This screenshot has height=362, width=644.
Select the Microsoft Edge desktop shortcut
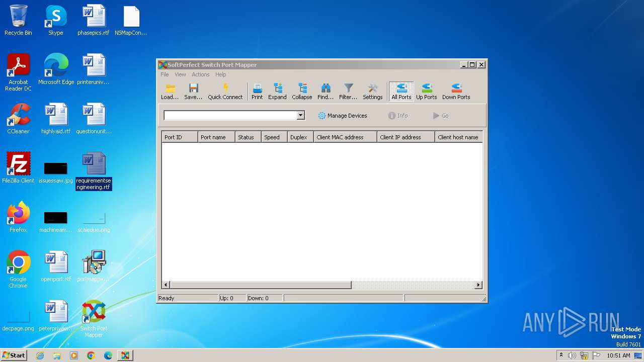(x=56, y=69)
